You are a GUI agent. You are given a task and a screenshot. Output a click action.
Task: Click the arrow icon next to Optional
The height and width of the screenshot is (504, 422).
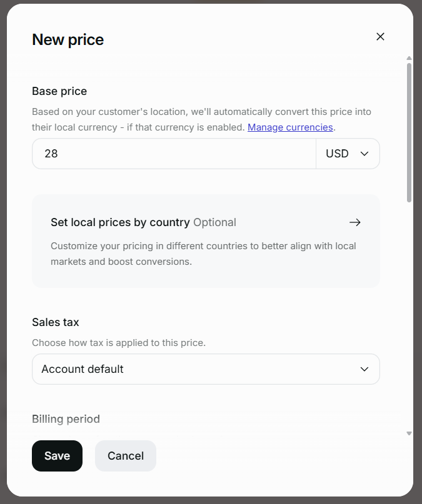[x=354, y=222]
